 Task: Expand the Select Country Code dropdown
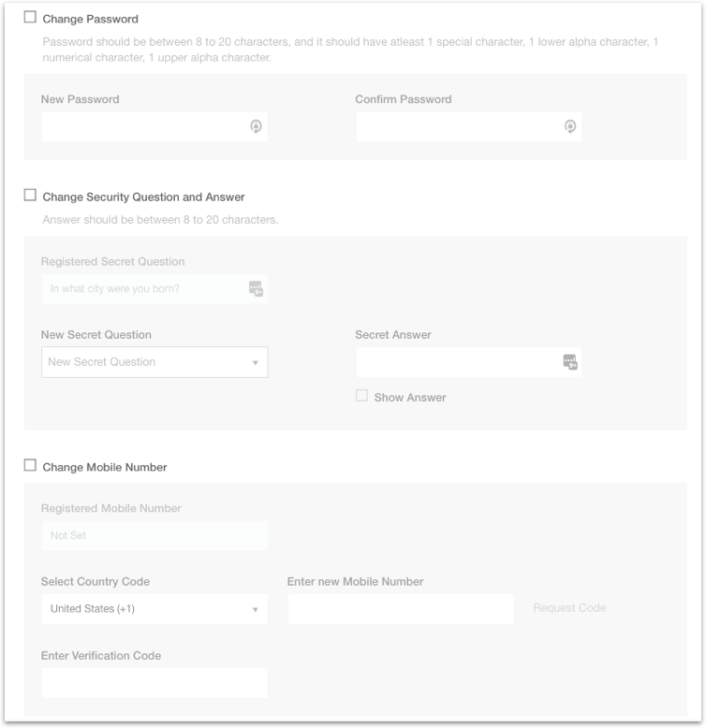tap(154, 608)
